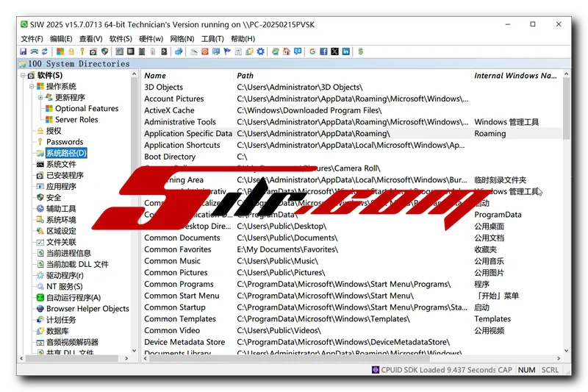Open the 工具(T) menu
Screen dimensions: 588x392
212,39
